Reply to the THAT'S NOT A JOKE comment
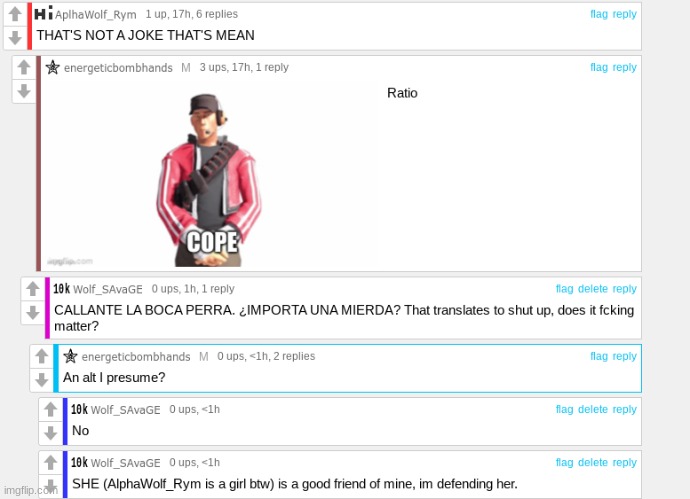Image resolution: width=690 pixels, height=499 pixels. point(624,14)
